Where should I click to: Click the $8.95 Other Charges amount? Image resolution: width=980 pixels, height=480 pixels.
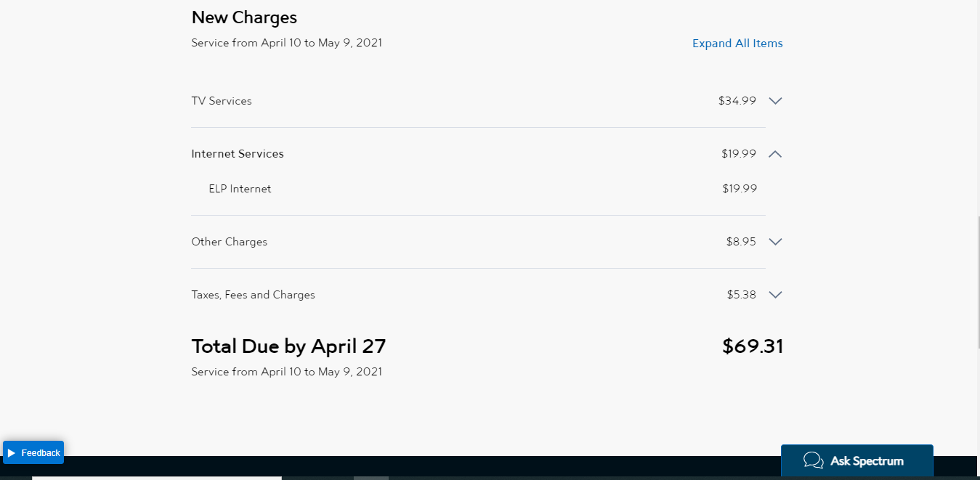point(741,242)
